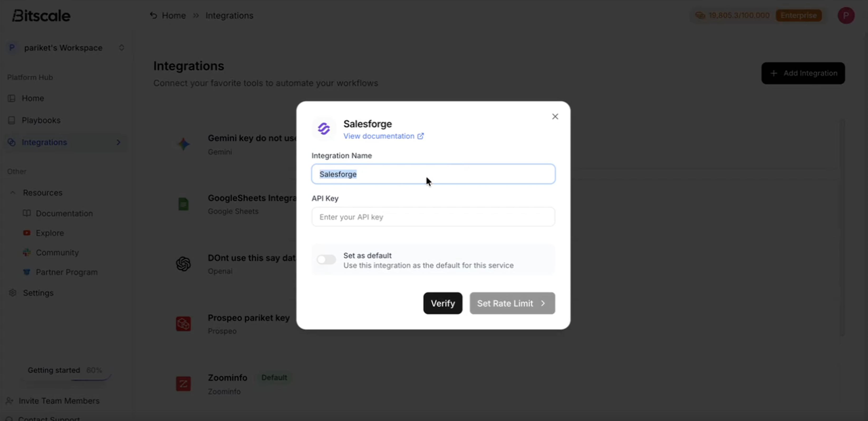Collapse the Resources section chevron
The width and height of the screenshot is (868, 421).
(13, 193)
